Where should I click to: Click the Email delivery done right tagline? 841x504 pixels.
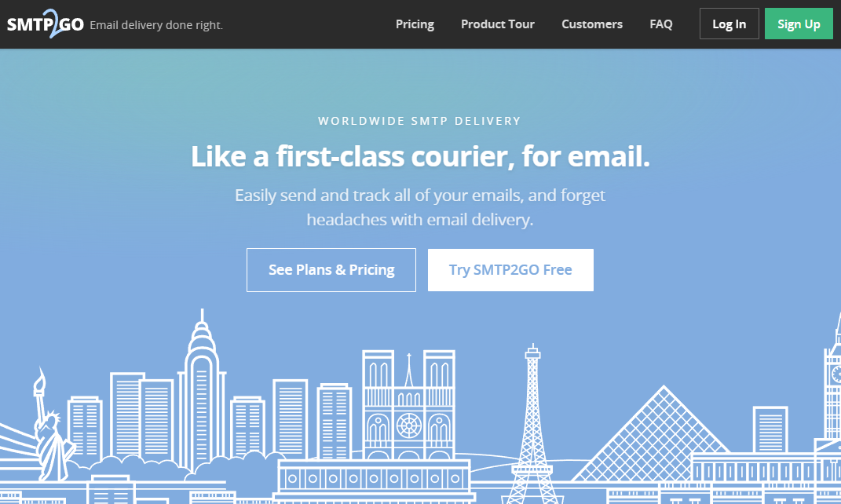156,25
